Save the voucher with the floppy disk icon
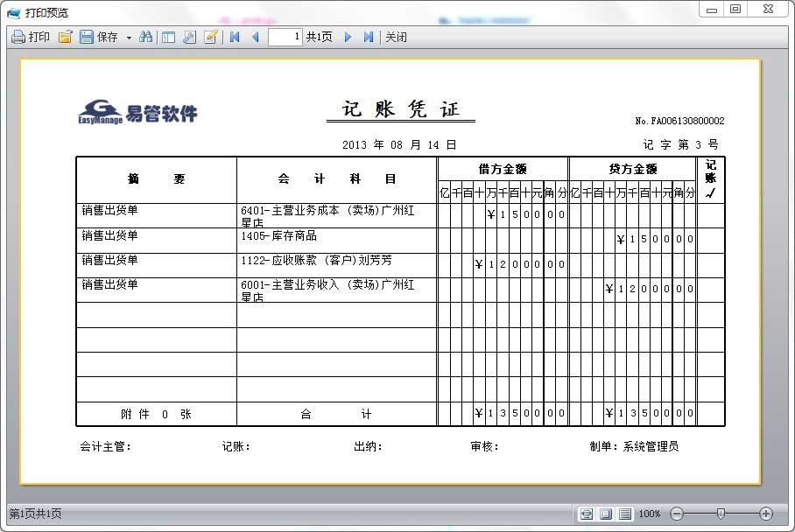 coord(87,37)
